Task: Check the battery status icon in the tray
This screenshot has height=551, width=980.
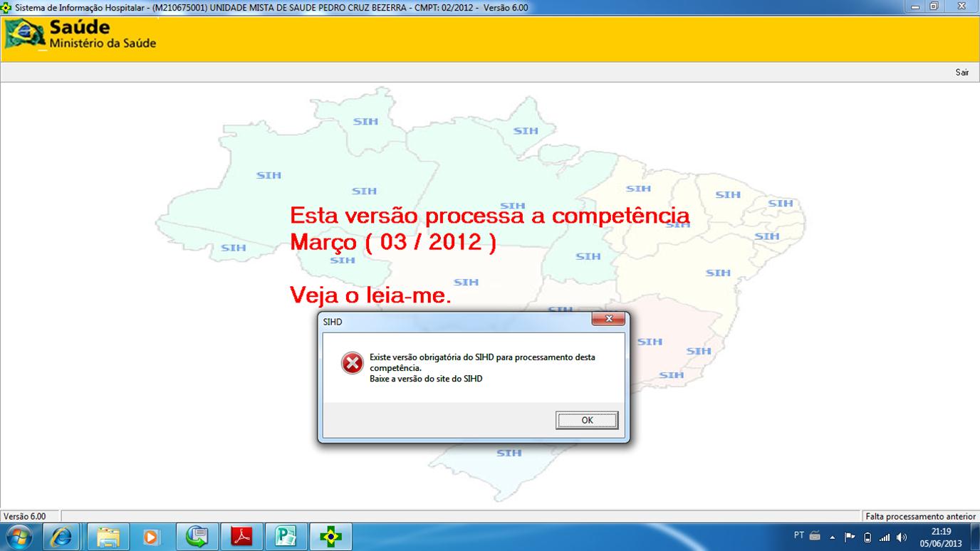Action: pyautogui.click(x=868, y=536)
